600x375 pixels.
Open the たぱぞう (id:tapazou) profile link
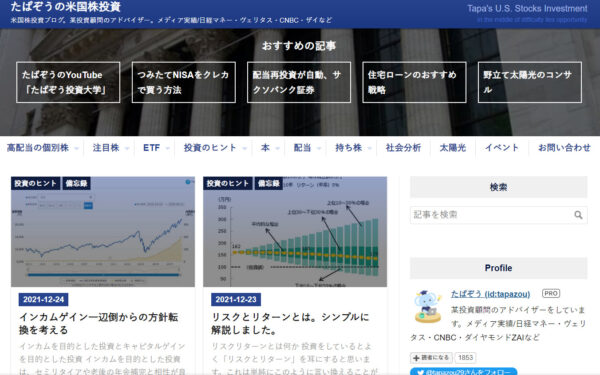click(490, 294)
